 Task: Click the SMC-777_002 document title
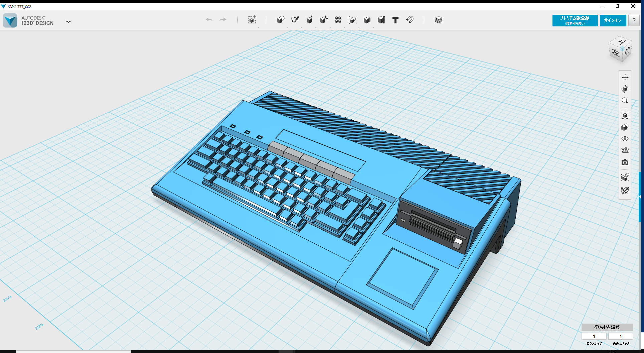pos(20,6)
